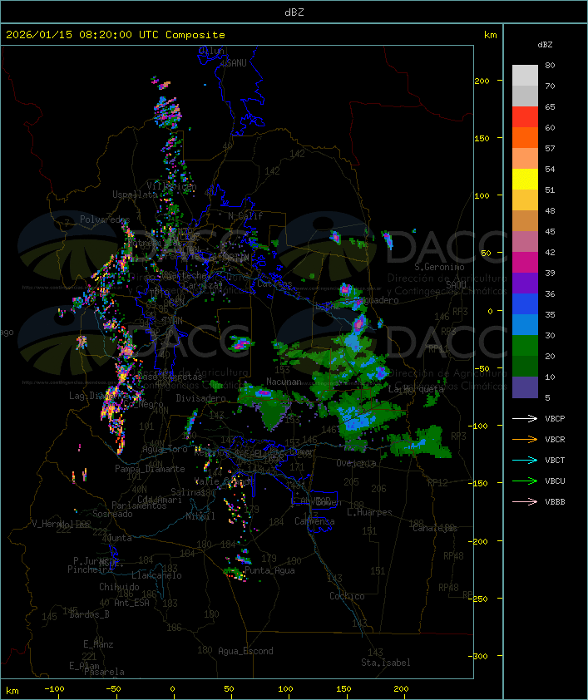Select the gray 70 dBZ color swatch
The height and width of the screenshot is (700, 588).
(525, 96)
